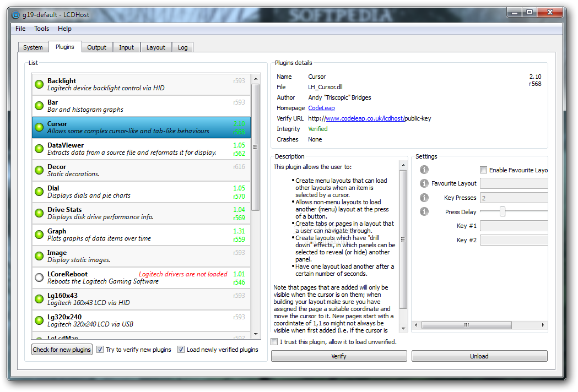Click the green status icon for Bar plugin
578x392 pixels.
(x=39, y=106)
